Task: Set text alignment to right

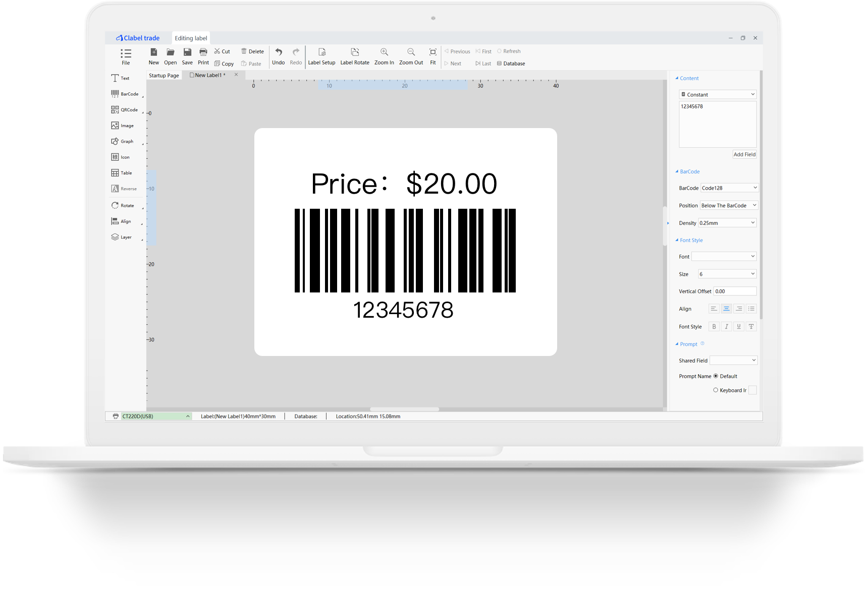Action: [739, 309]
